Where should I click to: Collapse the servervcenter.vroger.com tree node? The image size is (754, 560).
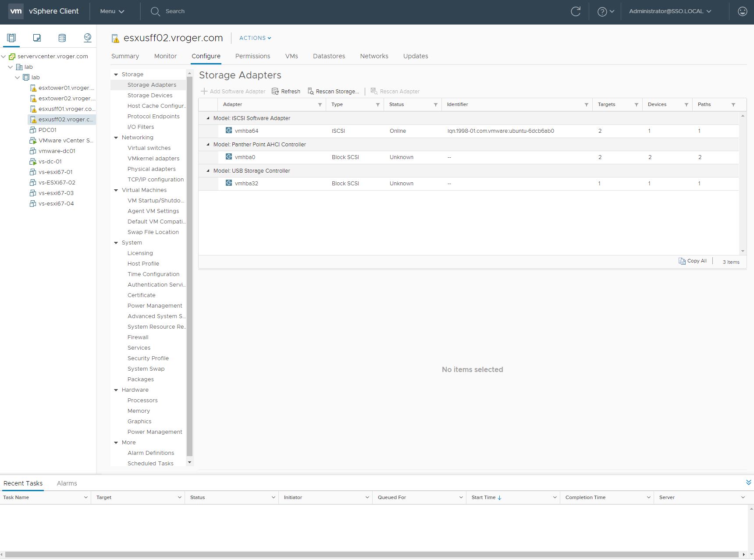4,57
